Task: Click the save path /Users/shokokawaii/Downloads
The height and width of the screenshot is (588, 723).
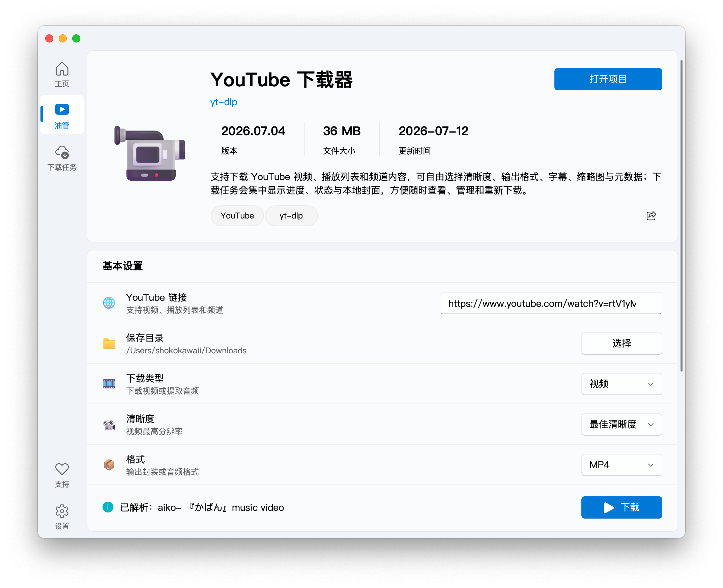Action: coord(186,351)
